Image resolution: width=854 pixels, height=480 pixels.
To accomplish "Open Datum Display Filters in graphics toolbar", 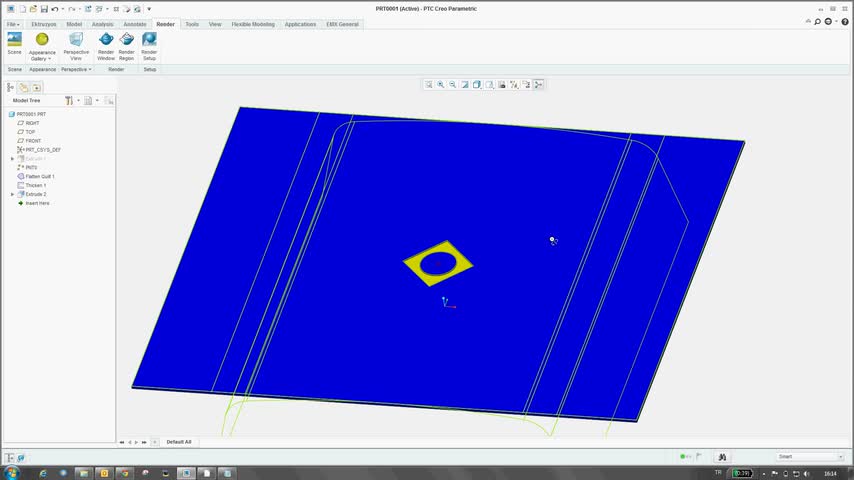I will pos(514,84).
